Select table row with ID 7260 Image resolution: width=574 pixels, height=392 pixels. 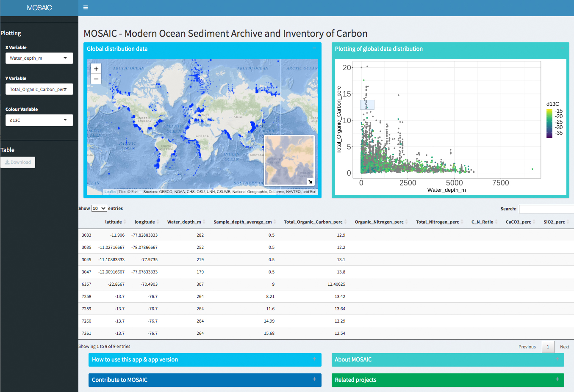[326, 321]
